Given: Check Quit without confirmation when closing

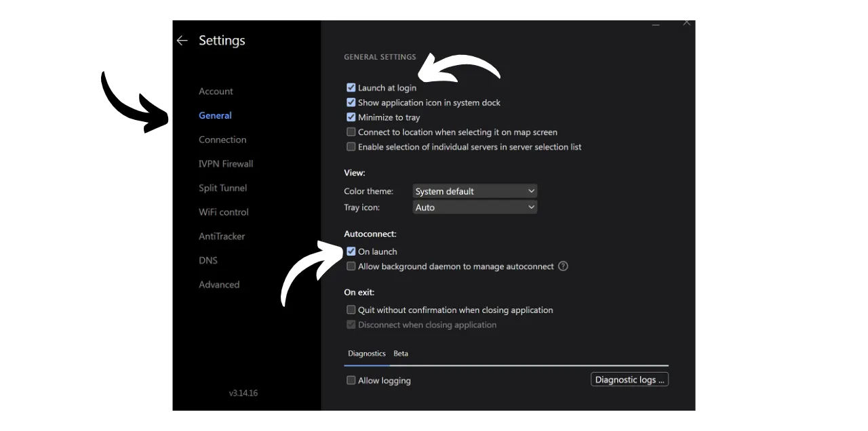Looking at the screenshot, I should coord(351,310).
